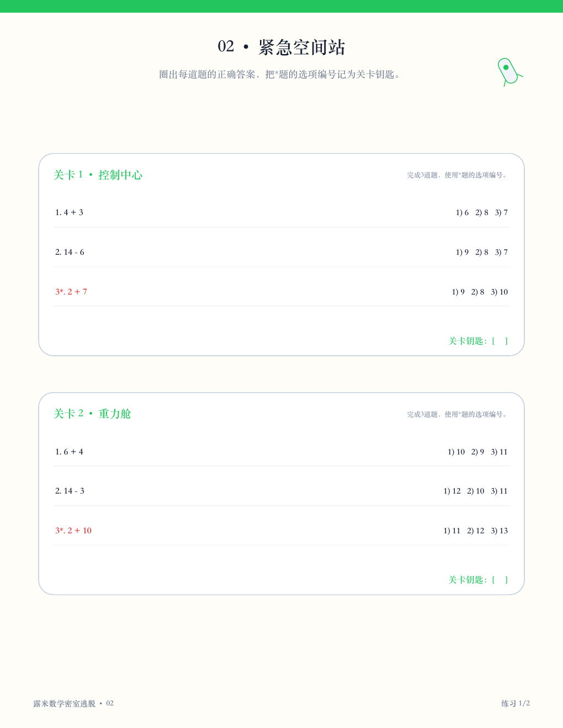The image size is (563, 728).
Task: Click the question text 2. 14 - 6
Action: [x=70, y=252]
